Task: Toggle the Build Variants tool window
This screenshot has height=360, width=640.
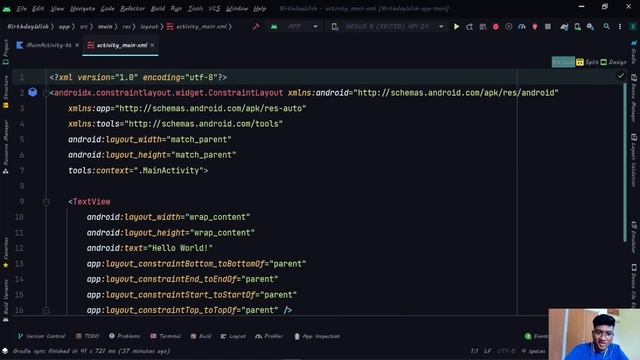Action: point(5,300)
